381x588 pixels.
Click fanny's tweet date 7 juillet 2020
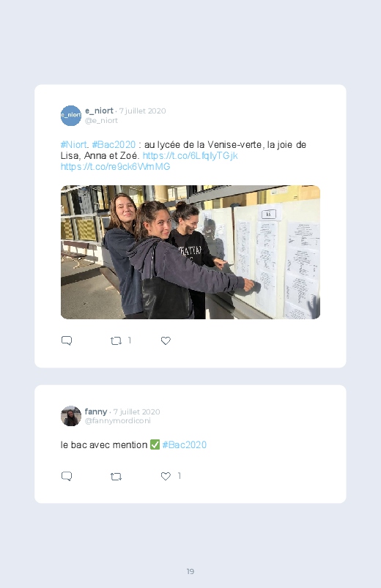(136, 412)
